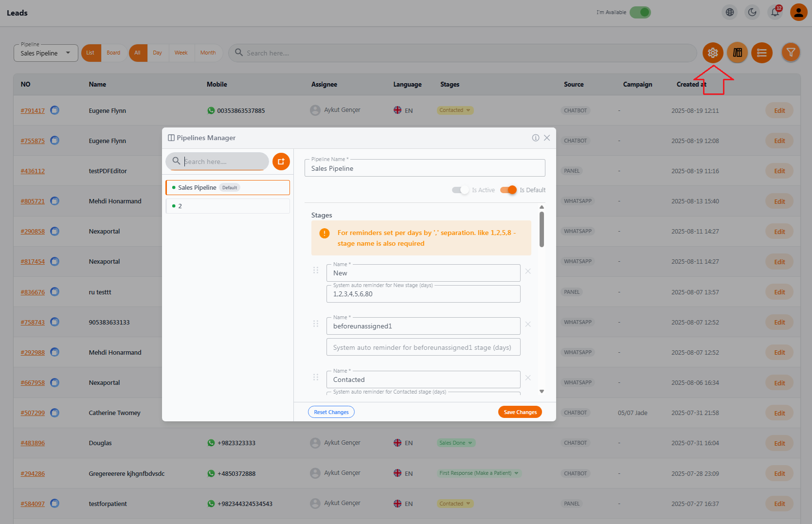Click New stage reminder days field

tap(423, 294)
